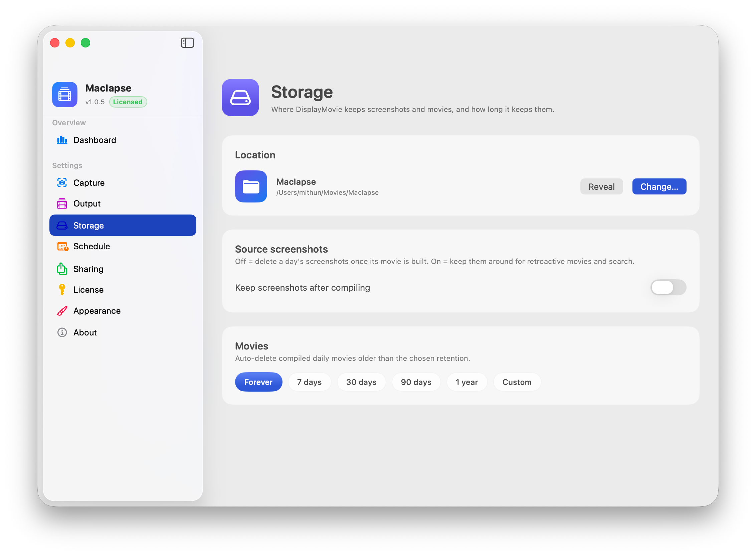Click the Capture viewfinder icon
Screen dimensions: 756x556
tap(62, 183)
